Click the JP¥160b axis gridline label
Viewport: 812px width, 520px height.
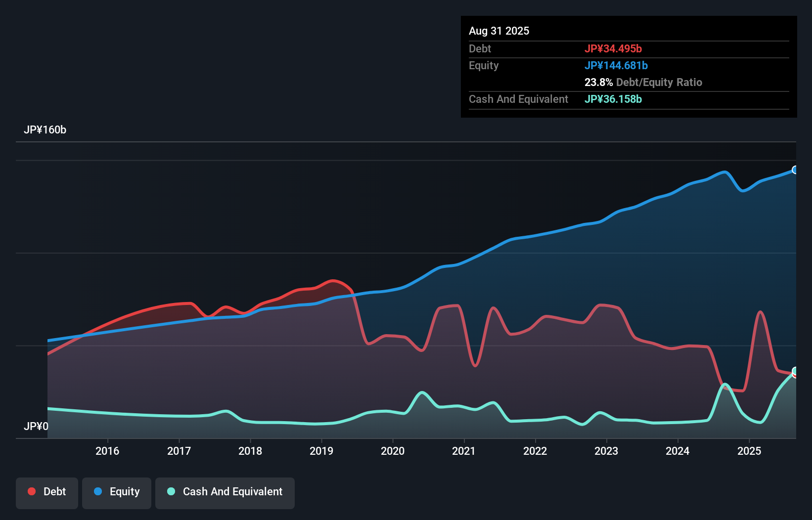[x=45, y=130]
